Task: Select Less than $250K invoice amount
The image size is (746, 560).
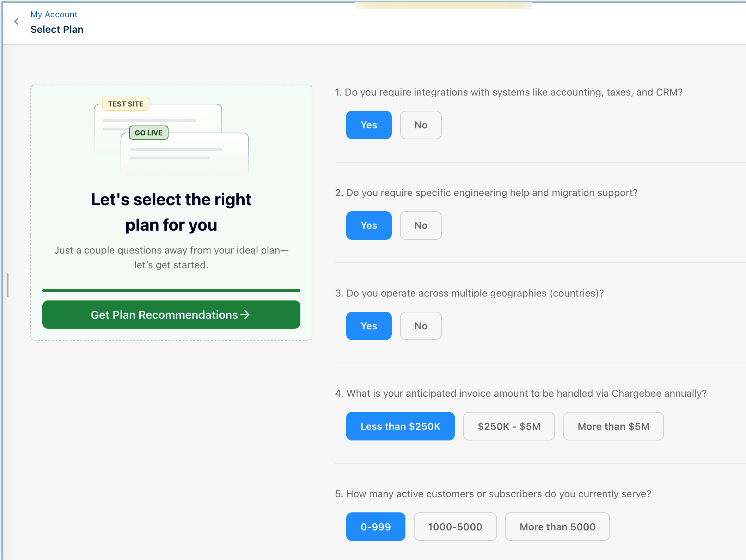Action: tap(400, 426)
